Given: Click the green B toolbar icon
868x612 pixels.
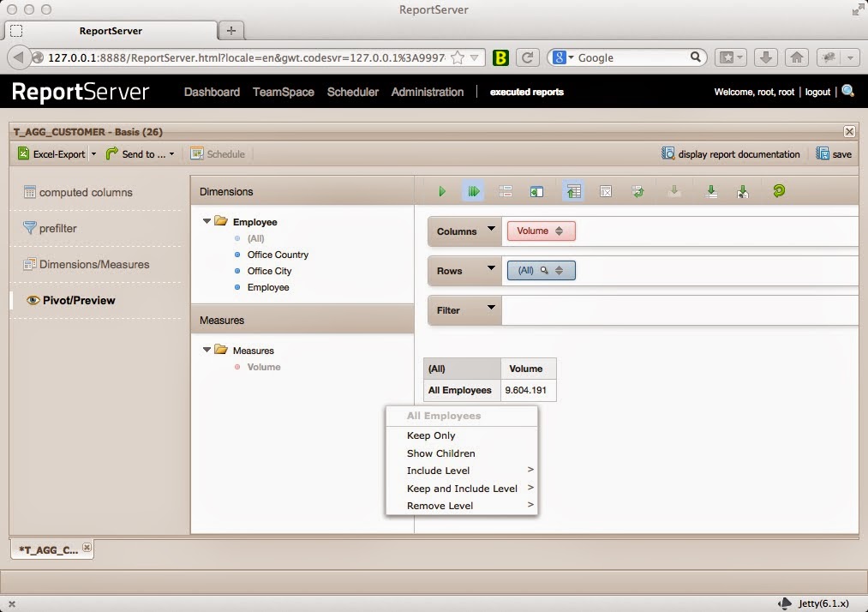Looking at the screenshot, I should [500, 57].
